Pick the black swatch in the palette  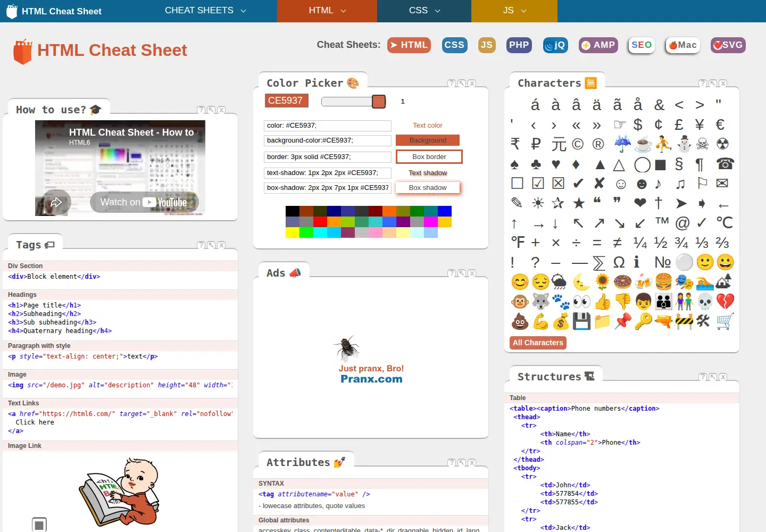(293, 211)
